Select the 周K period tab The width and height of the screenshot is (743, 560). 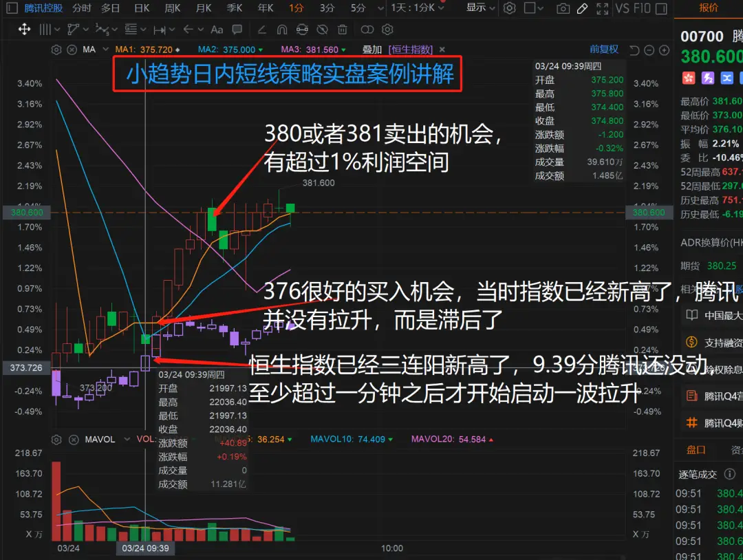173,8
